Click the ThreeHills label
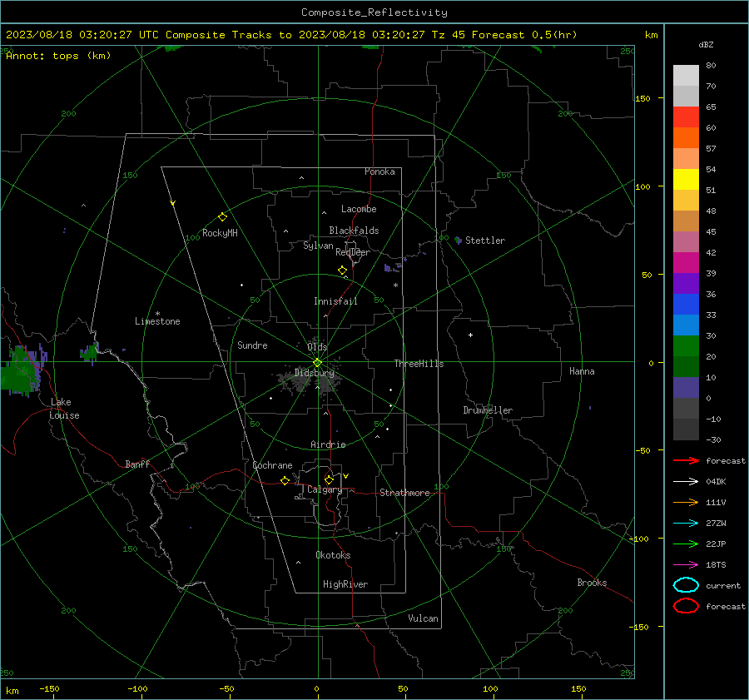This screenshot has width=749, height=700. click(x=419, y=364)
